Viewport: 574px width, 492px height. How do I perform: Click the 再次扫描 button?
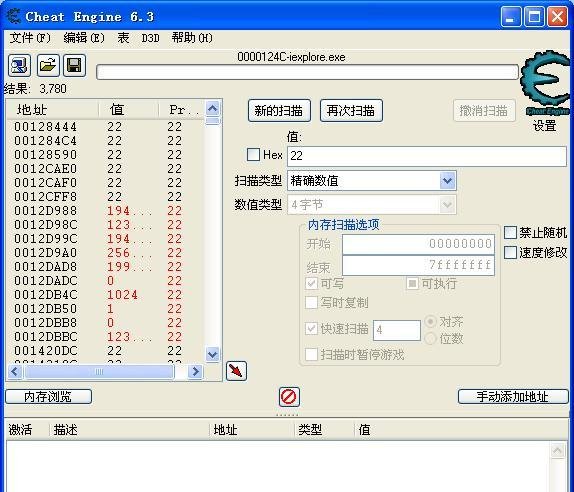point(351,110)
